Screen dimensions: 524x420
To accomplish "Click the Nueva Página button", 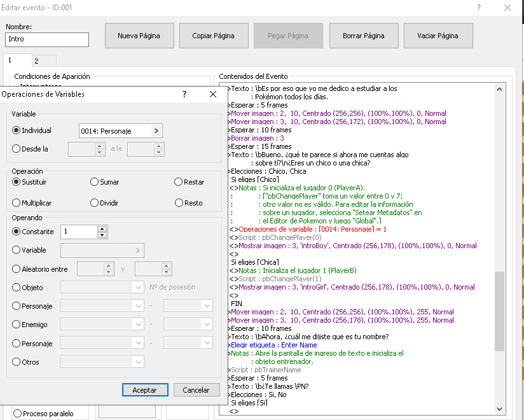I will (139, 36).
